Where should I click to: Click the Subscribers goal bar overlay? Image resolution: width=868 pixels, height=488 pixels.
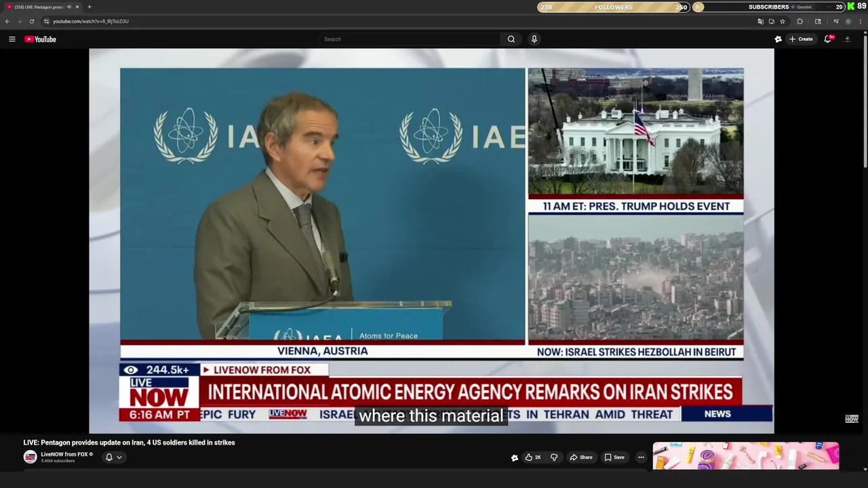pos(768,7)
